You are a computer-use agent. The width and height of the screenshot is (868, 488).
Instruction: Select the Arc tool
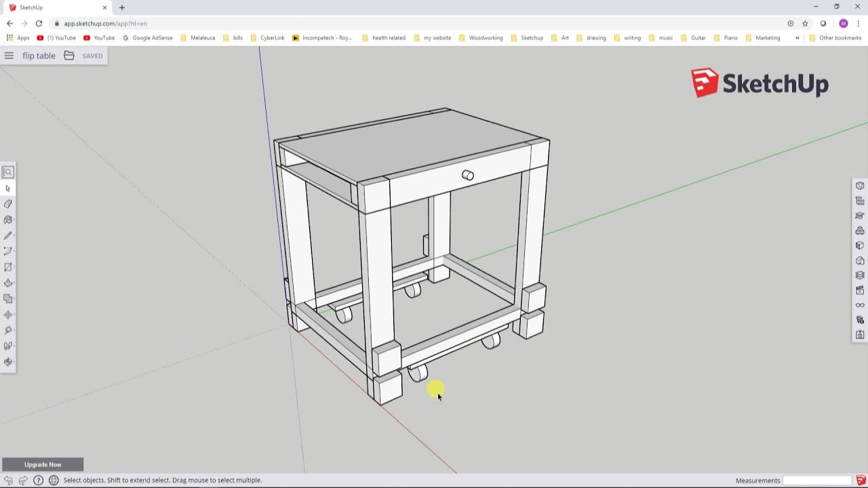[8, 251]
